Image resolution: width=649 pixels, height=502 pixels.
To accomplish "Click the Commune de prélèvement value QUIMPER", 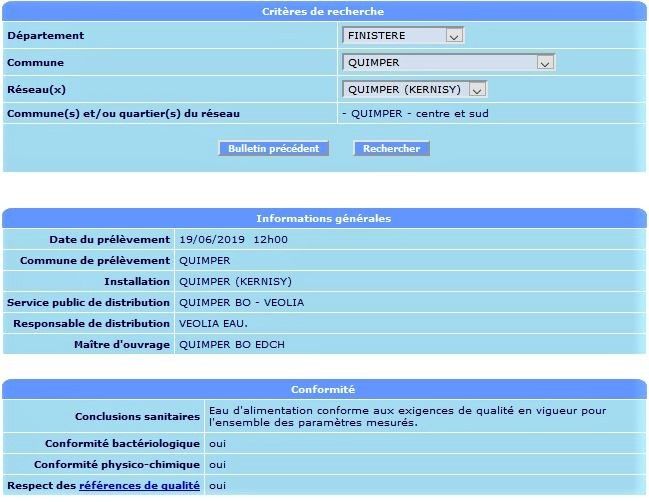I will click(204, 261).
